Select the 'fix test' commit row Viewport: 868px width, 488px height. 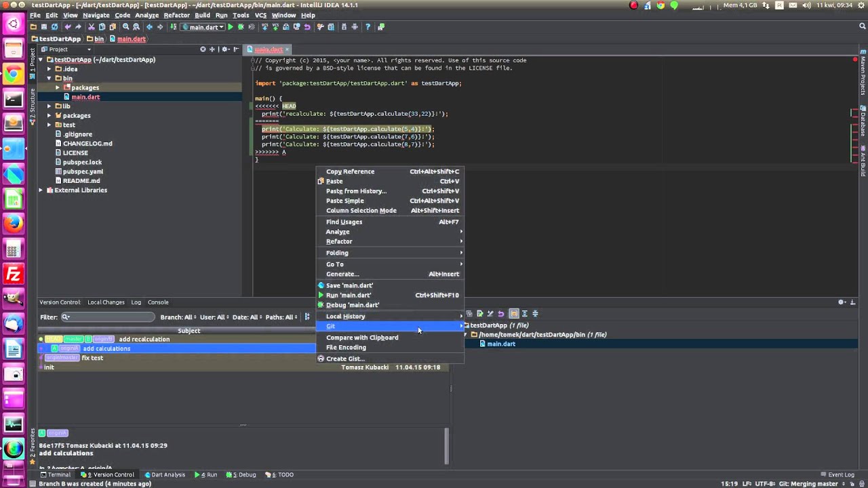176,358
